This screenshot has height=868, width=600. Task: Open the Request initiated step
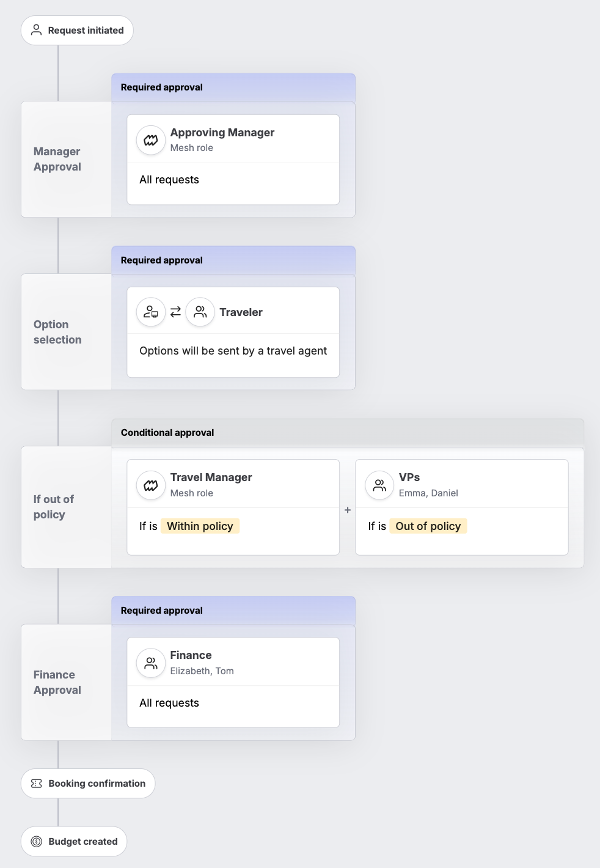(x=77, y=31)
